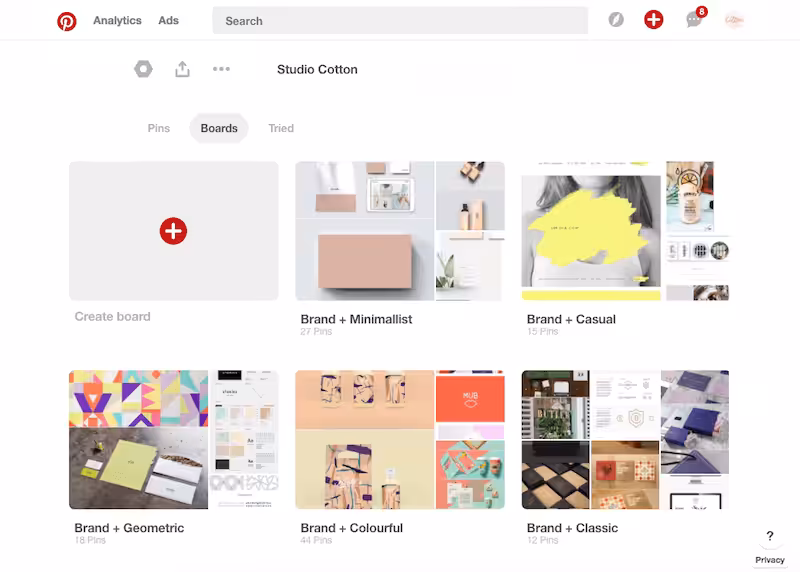The image size is (800, 572).
Task: Click the share upload icon
Action: (183, 69)
